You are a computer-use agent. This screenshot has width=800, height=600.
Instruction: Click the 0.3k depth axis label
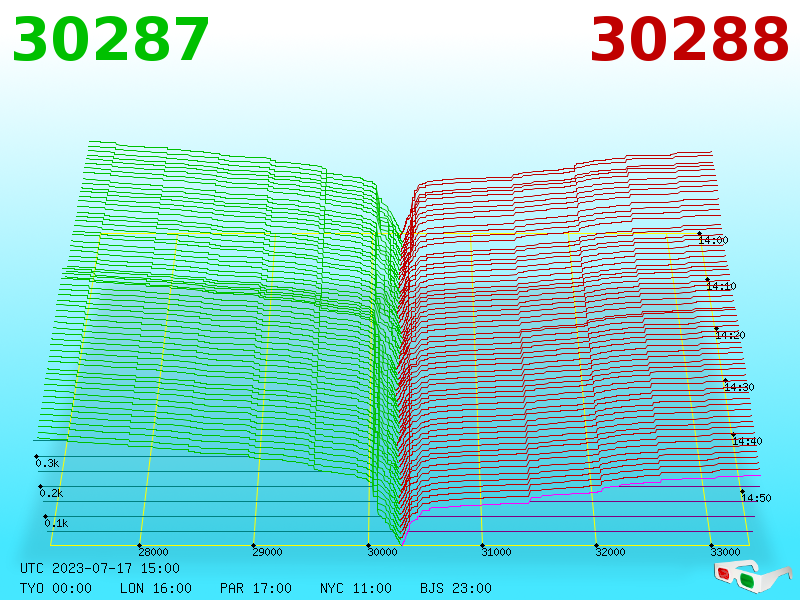47,463
